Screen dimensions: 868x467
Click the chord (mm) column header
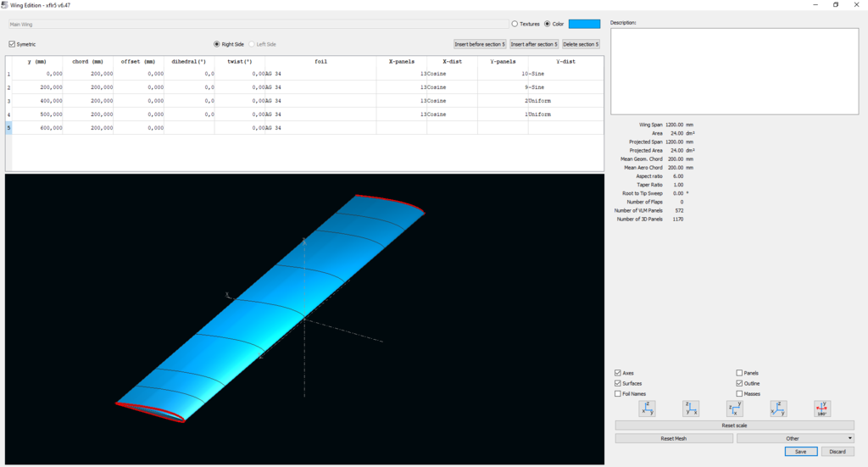tap(88, 62)
